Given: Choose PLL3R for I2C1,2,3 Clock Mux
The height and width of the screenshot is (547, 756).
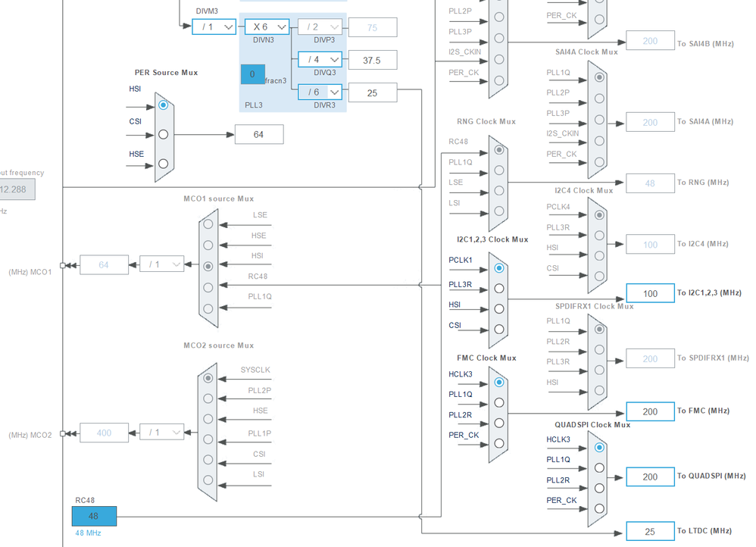Looking at the screenshot, I should tap(499, 289).
